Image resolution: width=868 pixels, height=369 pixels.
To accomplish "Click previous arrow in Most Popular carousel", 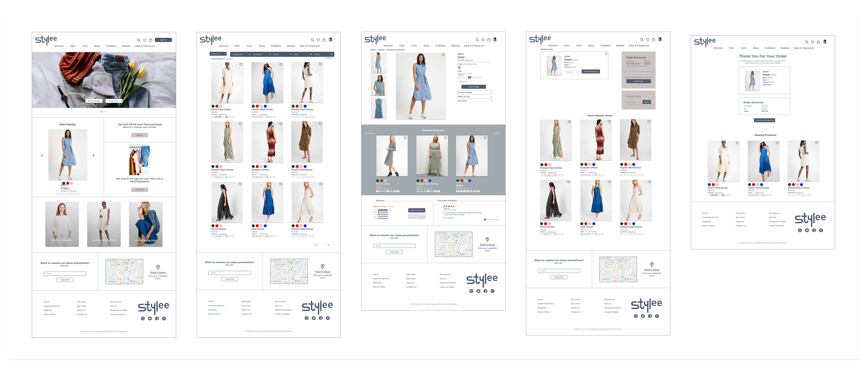I will pyautogui.click(x=42, y=155).
